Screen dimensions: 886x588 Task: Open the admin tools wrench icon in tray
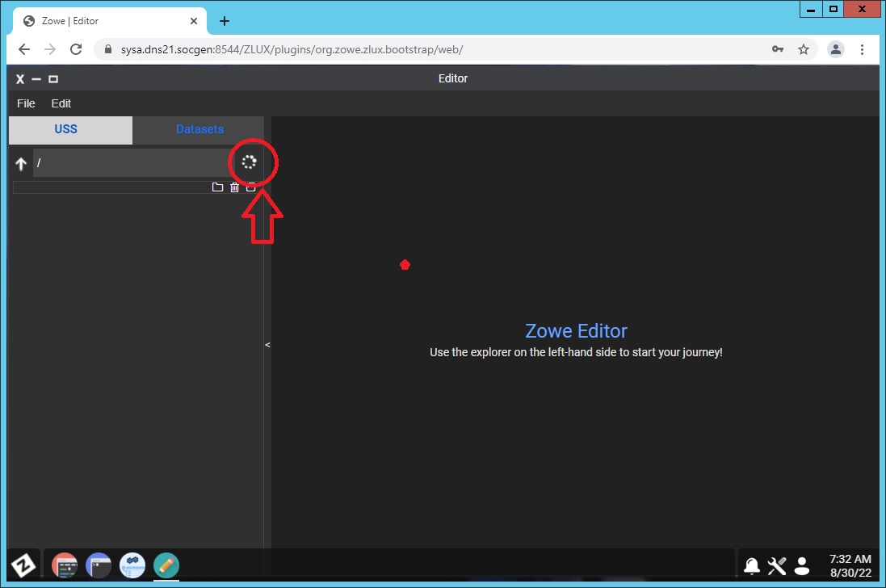pyautogui.click(x=776, y=565)
